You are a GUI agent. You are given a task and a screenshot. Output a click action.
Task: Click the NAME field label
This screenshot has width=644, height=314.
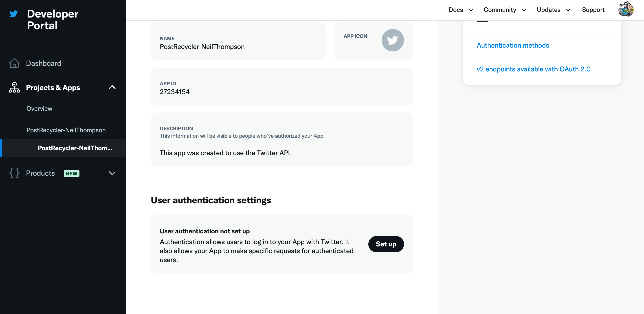[167, 38]
